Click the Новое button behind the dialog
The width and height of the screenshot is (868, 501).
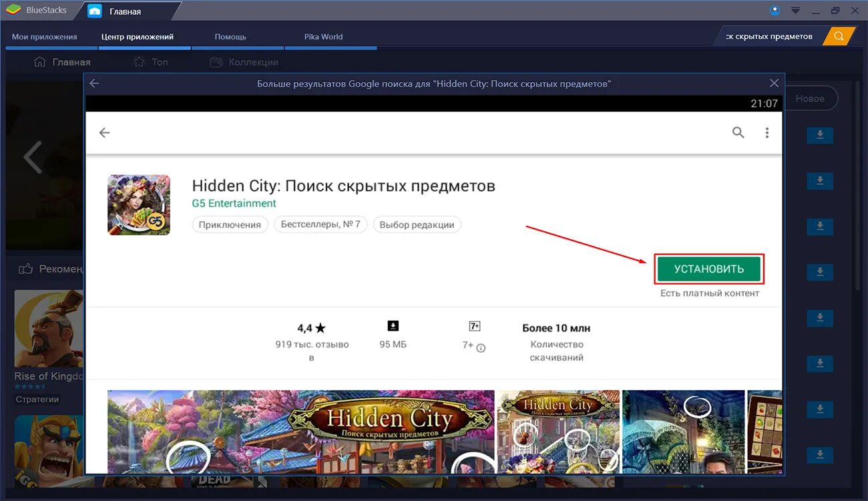pyautogui.click(x=811, y=98)
